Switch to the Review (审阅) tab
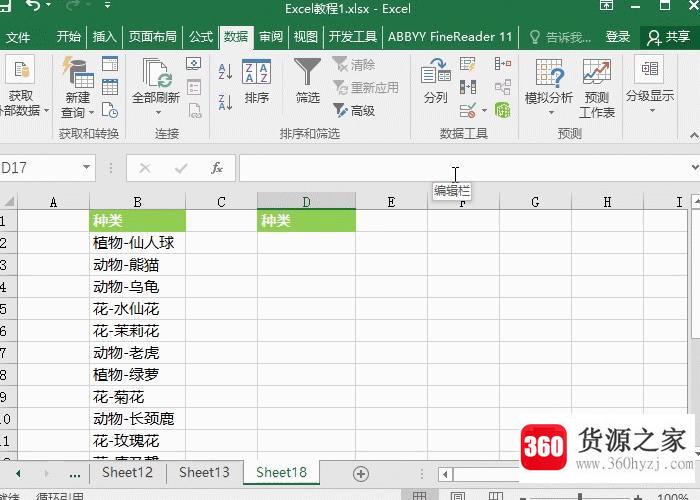The height and width of the screenshot is (500, 700). pyautogui.click(x=271, y=37)
